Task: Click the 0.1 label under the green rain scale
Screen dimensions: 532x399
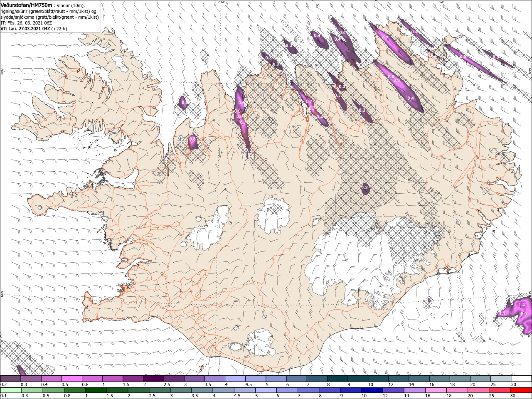Action: (x=4, y=396)
